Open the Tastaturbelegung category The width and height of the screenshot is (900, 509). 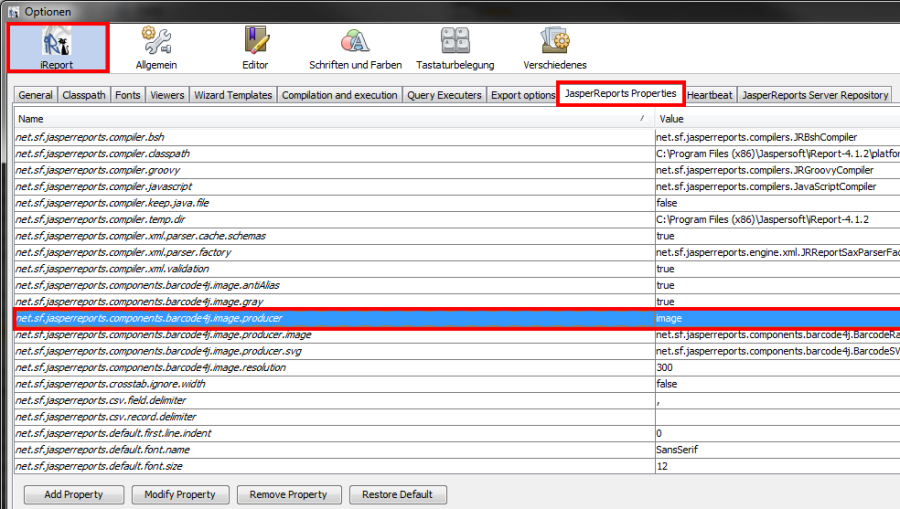[x=455, y=48]
